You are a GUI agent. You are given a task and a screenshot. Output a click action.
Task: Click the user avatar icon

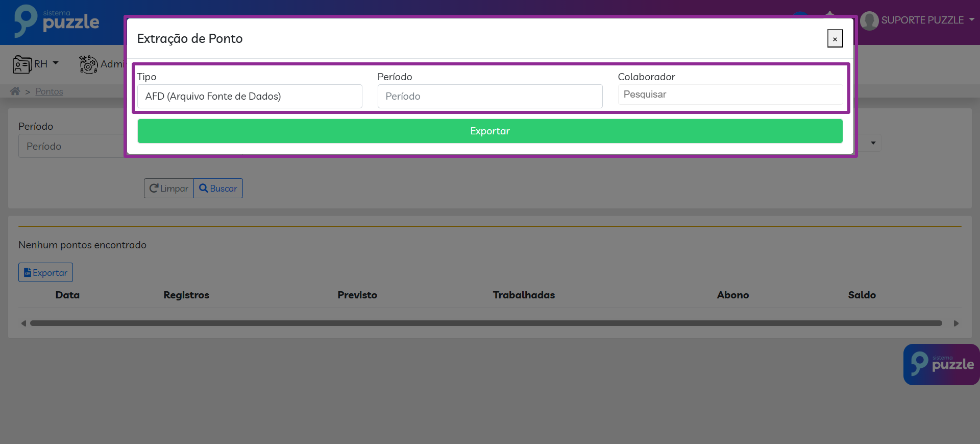(869, 20)
